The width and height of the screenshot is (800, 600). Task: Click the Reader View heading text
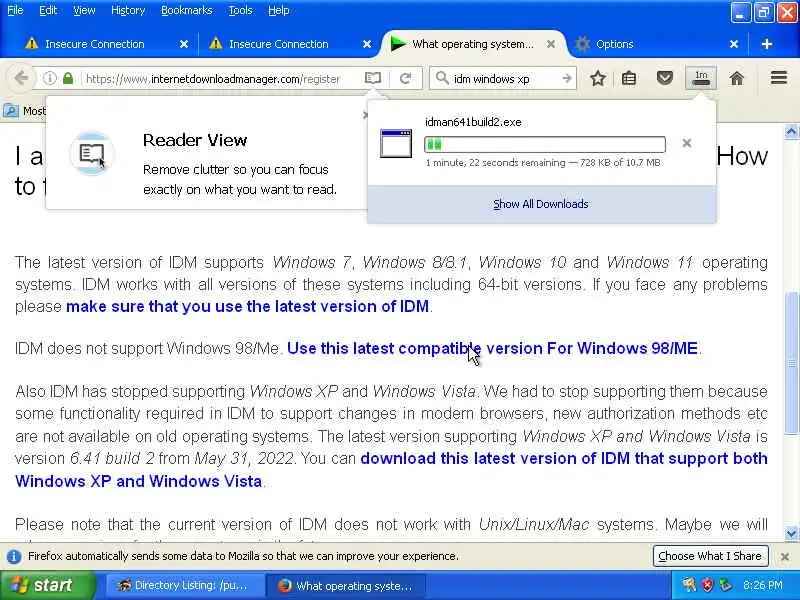[x=195, y=140]
